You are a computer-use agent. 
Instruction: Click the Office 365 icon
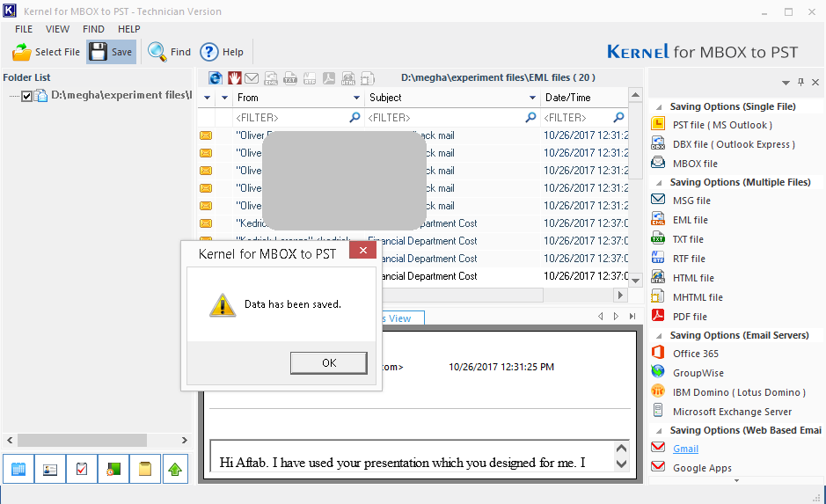[x=658, y=353]
